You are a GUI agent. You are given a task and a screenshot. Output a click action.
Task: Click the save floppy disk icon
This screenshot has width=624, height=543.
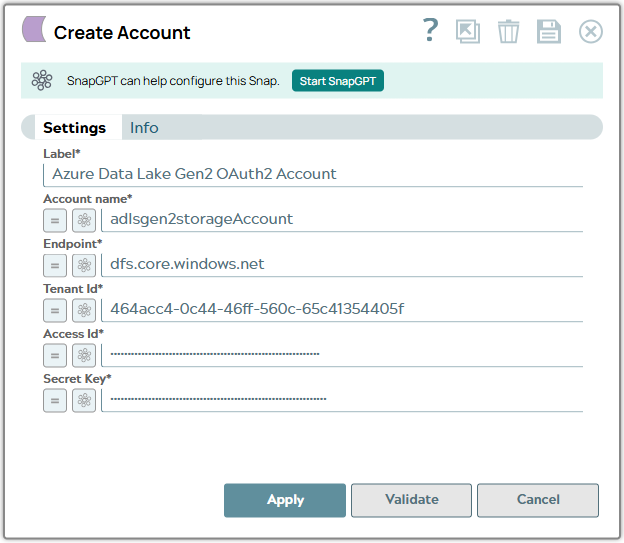pyautogui.click(x=549, y=31)
